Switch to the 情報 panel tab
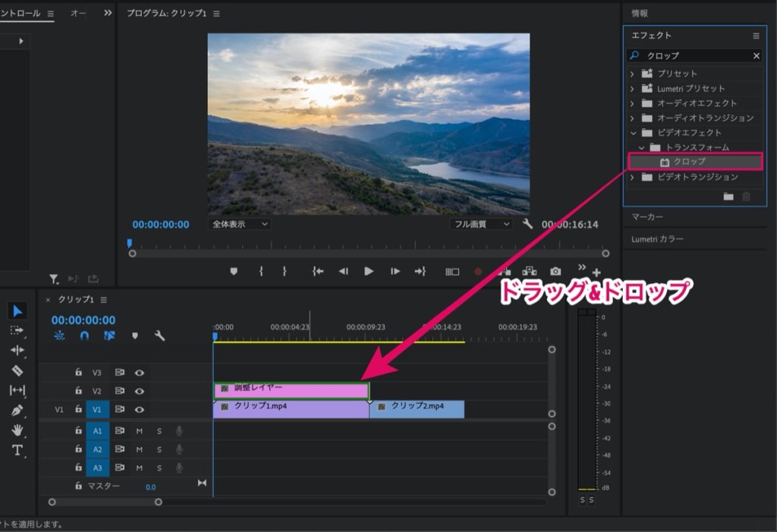The height and width of the screenshot is (532, 777). 639,14
